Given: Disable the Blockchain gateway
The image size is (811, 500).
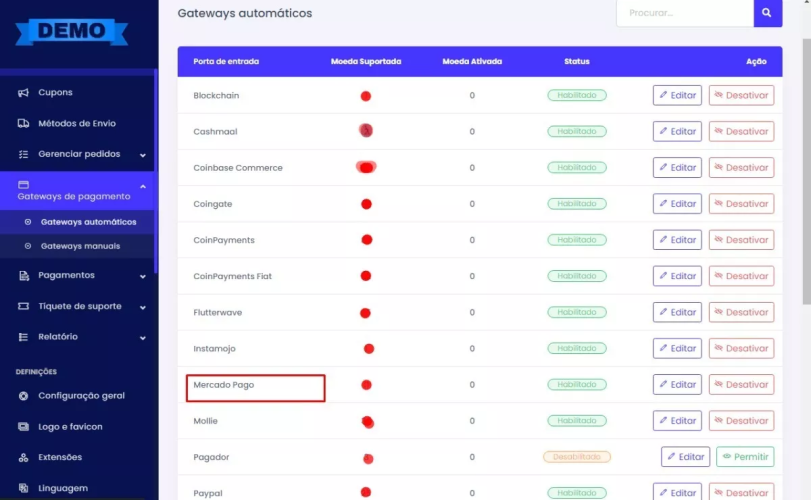Looking at the screenshot, I should point(741,96).
